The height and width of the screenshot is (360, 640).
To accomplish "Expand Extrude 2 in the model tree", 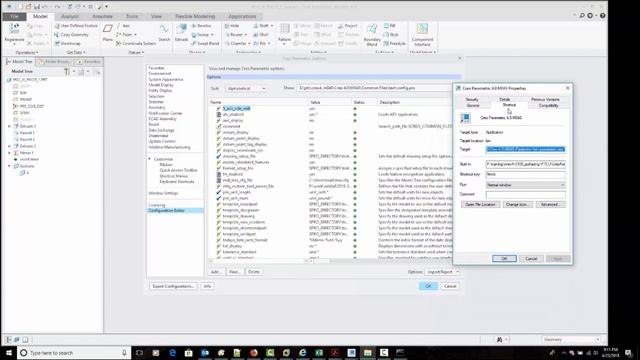I will click(x=9, y=146).
